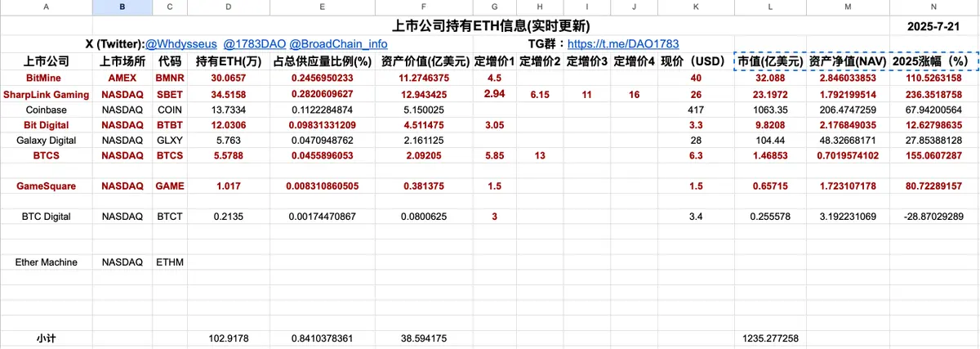The height and width of the screenshot is (349, 980).
Task: Click the SBET ticker cell
Action: tap(170, 95)
